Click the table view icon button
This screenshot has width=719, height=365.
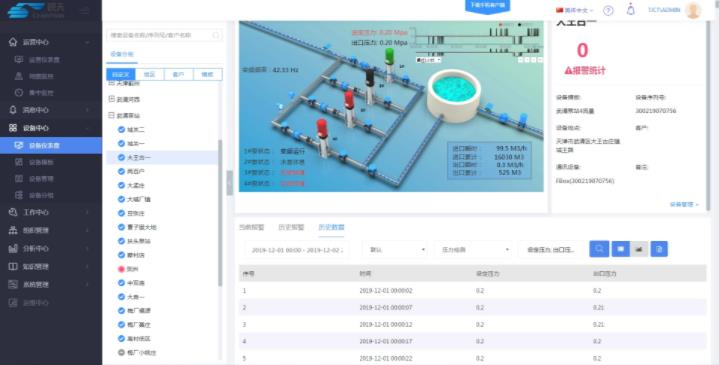click(620, 249)
